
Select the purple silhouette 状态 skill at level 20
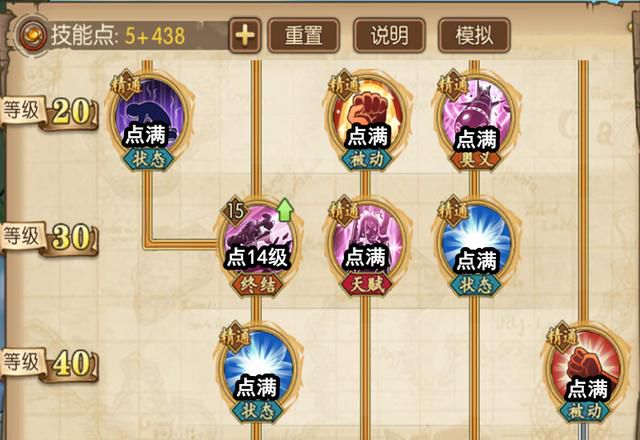point(149,117)
